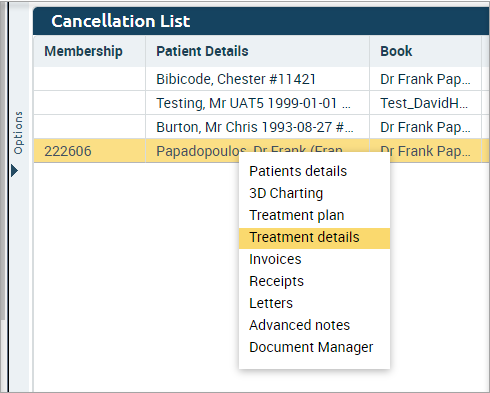This screenshot has height=393, width=490.
Task: Click membership number 222606 cell
Action: coord(89,151)
